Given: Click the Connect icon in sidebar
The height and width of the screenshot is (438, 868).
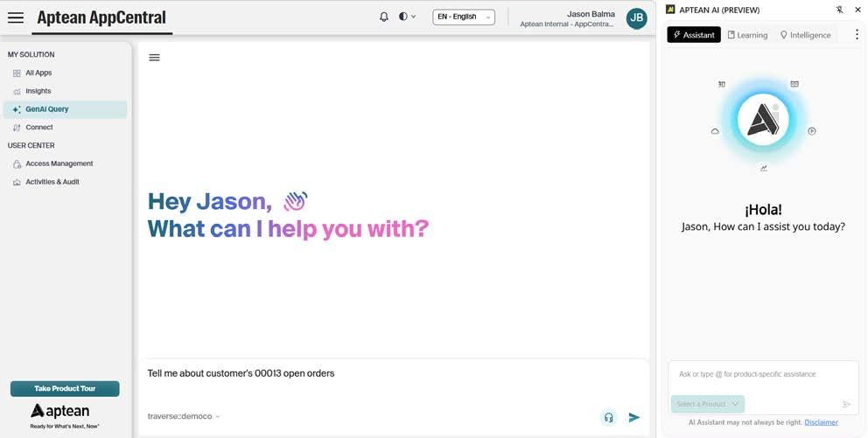Looking at the screenshot, I should click(x=17, y=128).
